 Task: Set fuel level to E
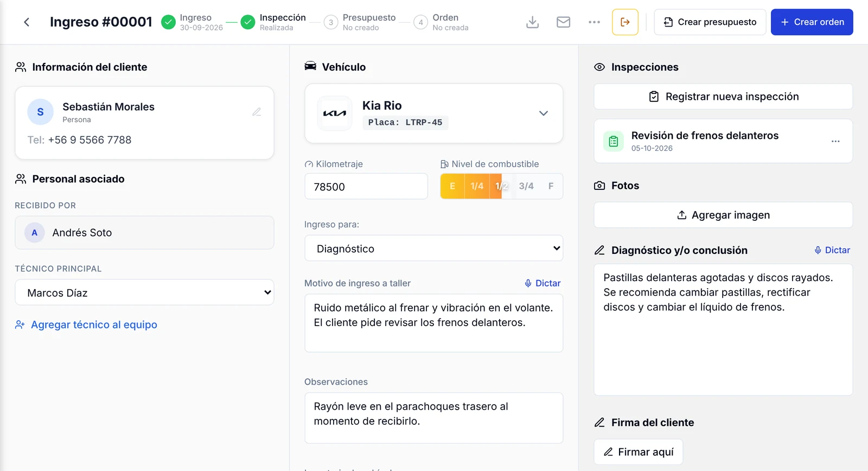pyautogui.click(x=452, y=186)
